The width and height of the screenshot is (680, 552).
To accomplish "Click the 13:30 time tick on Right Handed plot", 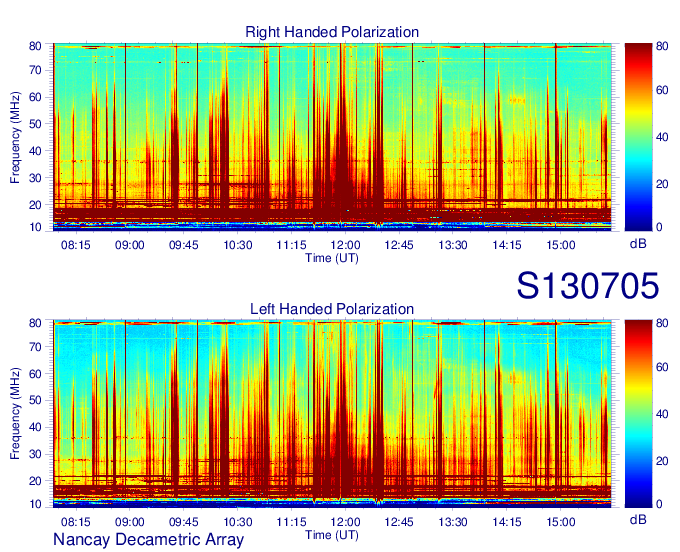I will [453, 245].
